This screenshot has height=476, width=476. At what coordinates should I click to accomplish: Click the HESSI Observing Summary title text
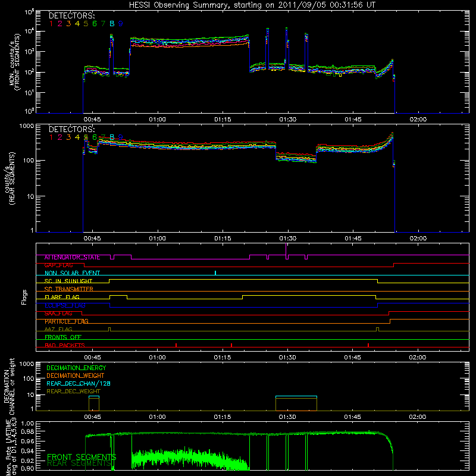(x=252, y=5)
